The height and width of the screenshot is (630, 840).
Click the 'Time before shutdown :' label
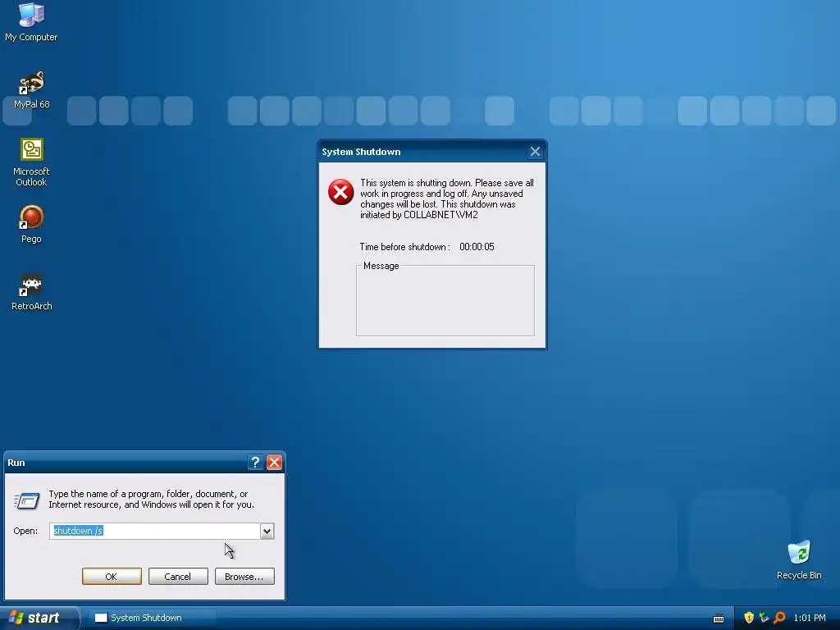click(x=404, y=247)
